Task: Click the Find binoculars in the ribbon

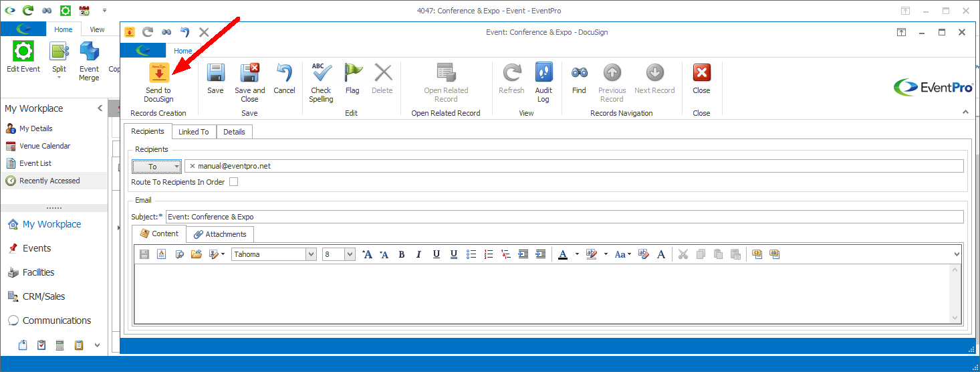Action: coord(579,79)
